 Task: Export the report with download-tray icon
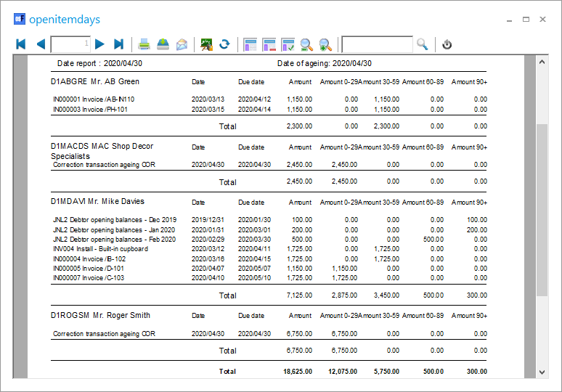[x=163, y=44]
